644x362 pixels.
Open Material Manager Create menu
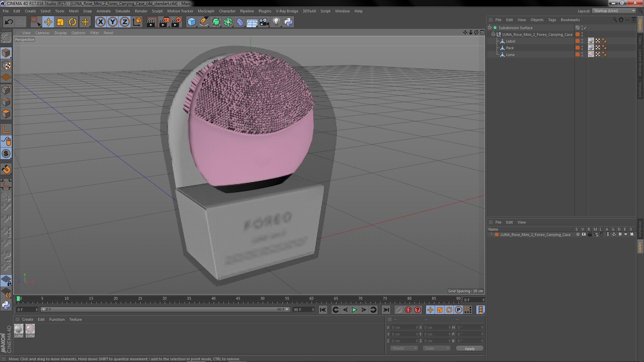pyautogui.click(x=28, y=319)
